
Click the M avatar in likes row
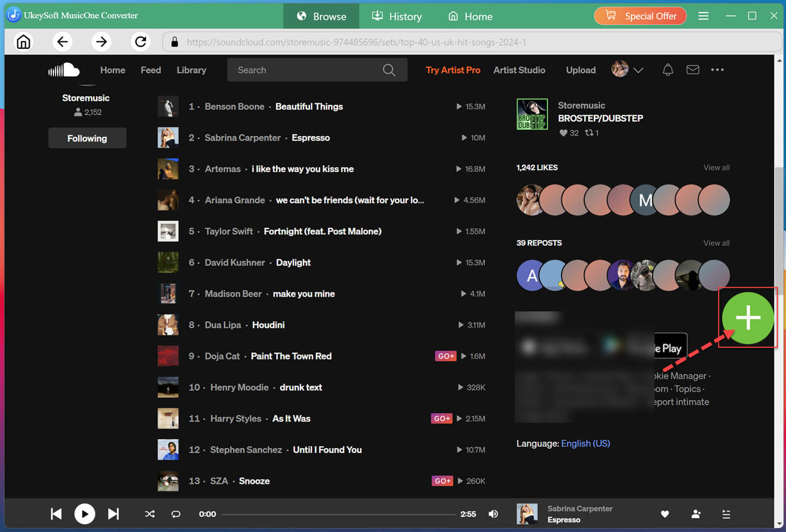645,200
